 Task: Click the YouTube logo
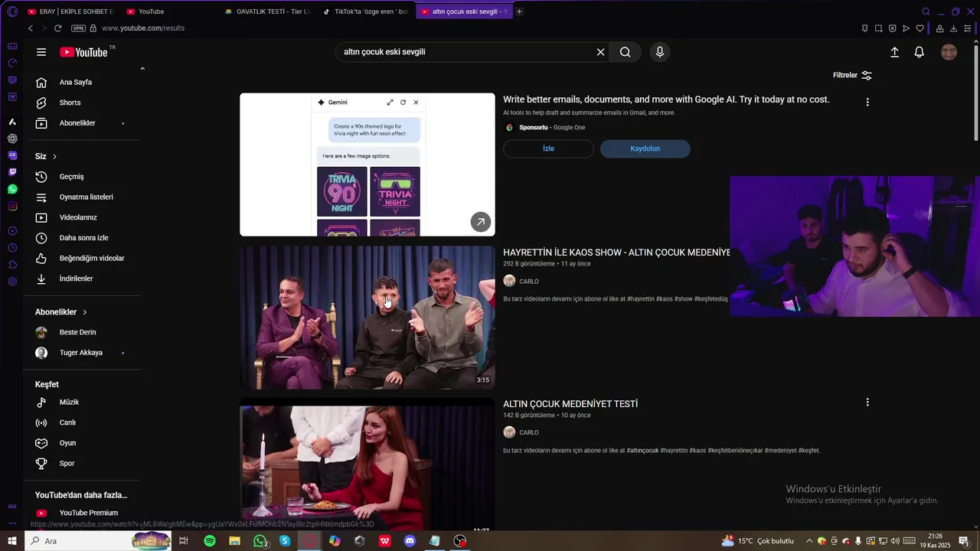pos(84,52)
